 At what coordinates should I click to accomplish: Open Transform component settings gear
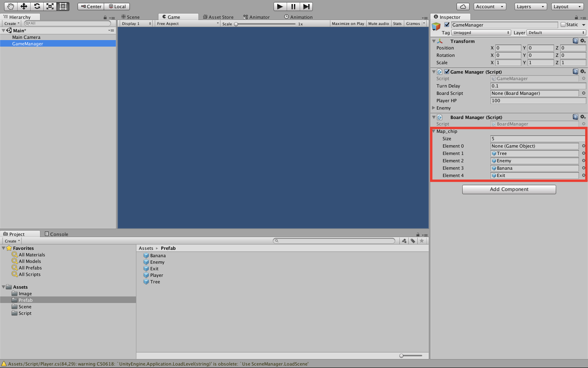pyautogui.click(x=583, y=41)
